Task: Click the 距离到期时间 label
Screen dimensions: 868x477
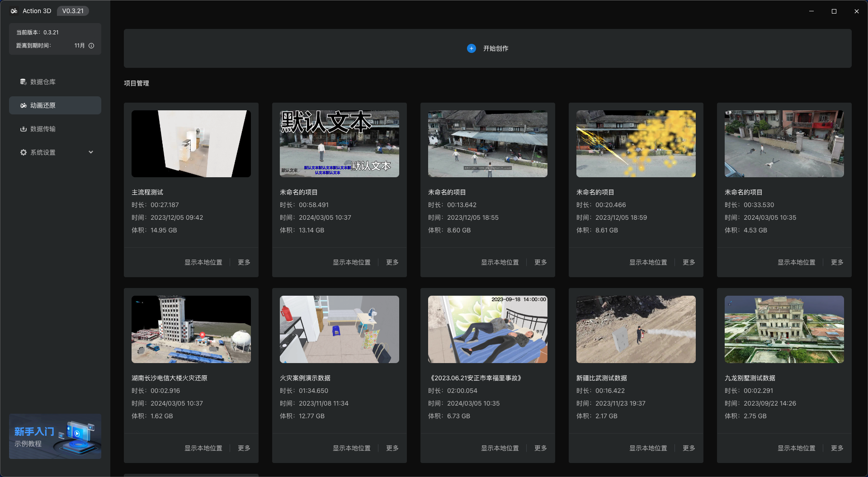Action: coord(34,46)
